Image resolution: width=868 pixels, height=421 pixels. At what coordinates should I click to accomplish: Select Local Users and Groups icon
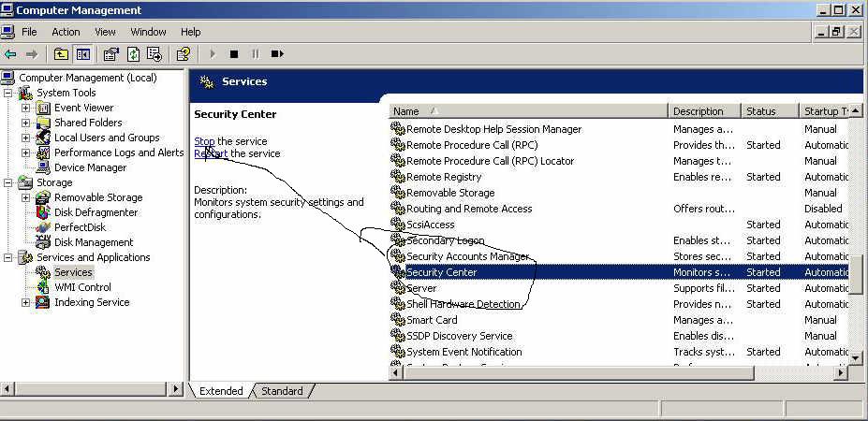click(43, 138)
